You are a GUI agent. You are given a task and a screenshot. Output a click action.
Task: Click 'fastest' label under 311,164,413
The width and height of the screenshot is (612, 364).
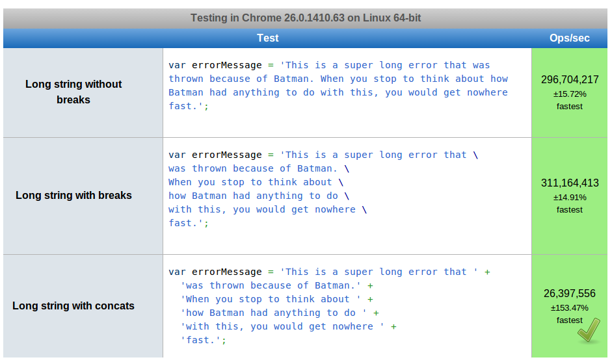pos(570,209)
